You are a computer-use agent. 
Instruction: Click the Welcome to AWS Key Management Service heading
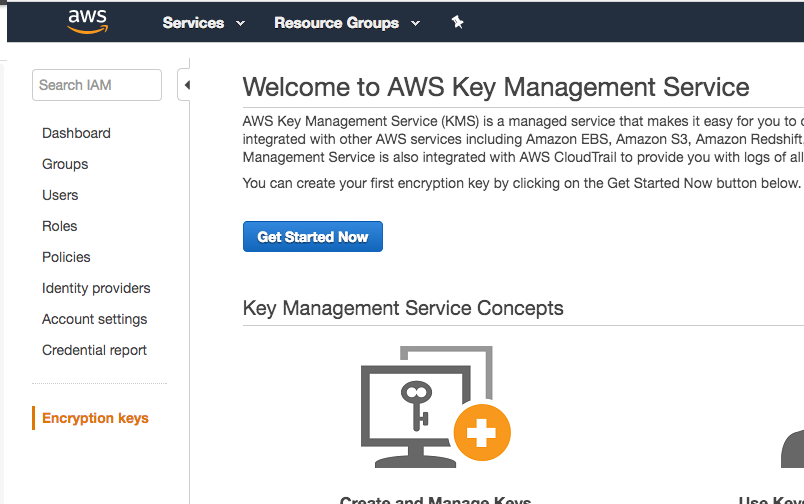(496, 87)
